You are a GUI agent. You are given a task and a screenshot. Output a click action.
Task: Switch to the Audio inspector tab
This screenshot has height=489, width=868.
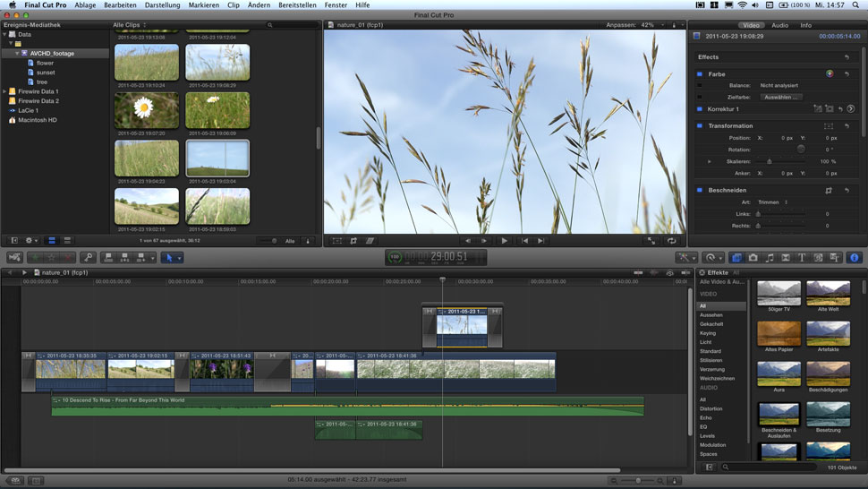pyautogui.click(x=779, y=25)
